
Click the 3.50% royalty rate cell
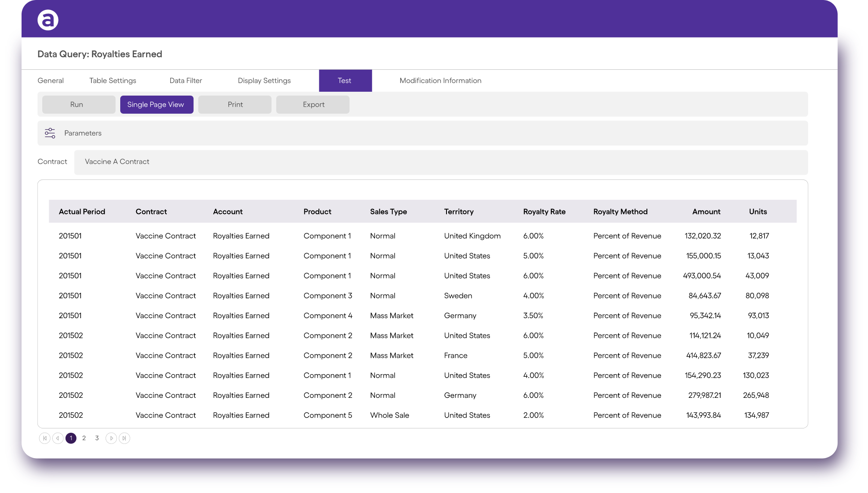click(533, 316)
